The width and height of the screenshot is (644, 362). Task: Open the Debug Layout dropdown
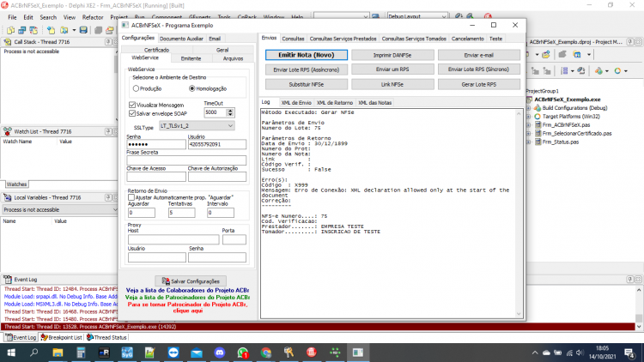click(x=444, y=16)
